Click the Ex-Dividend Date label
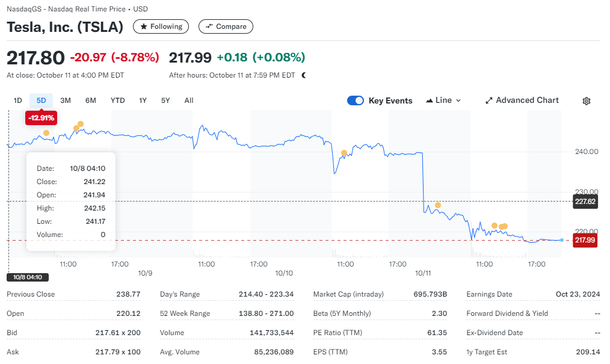 [494, 333]
